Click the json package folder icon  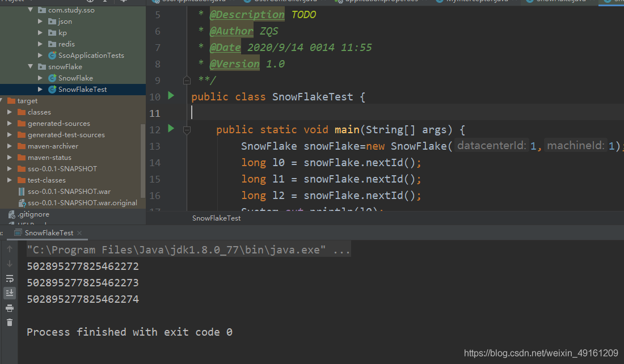point(52,22)
